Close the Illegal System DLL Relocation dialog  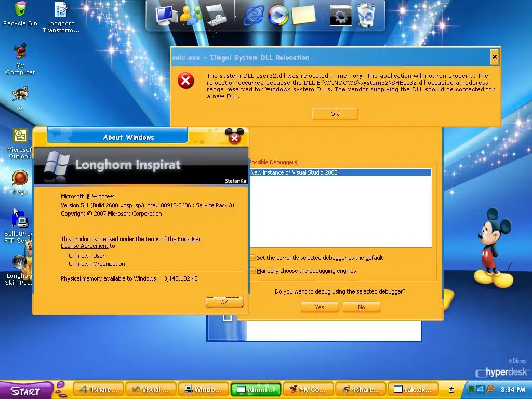click(495, 57)
